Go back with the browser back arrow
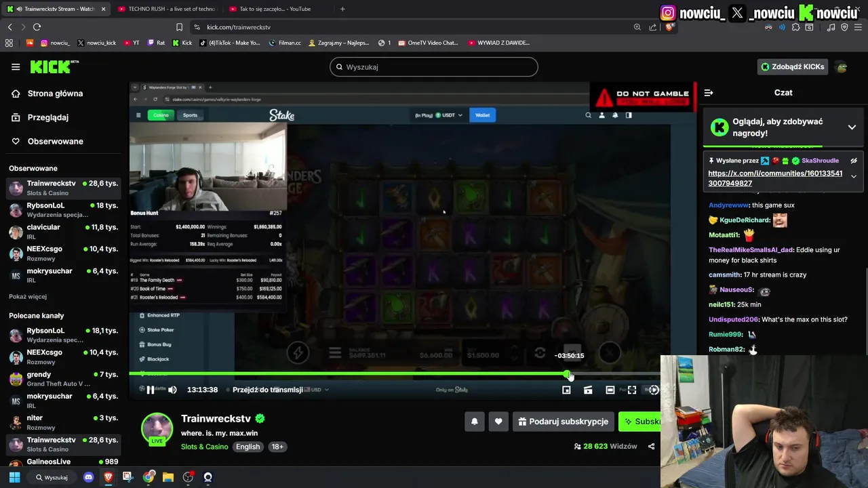The width and height of the screenshot is (868, 488). (x=9, y=27)
